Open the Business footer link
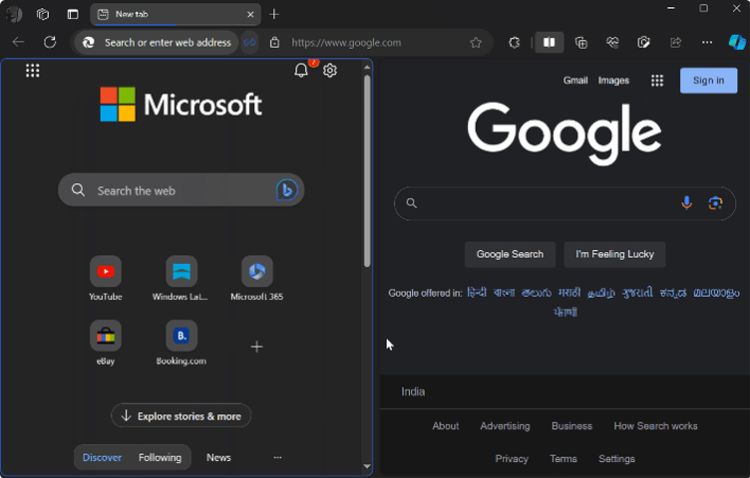The height and width of the screenshot is (478, 750). pos(572,426)
